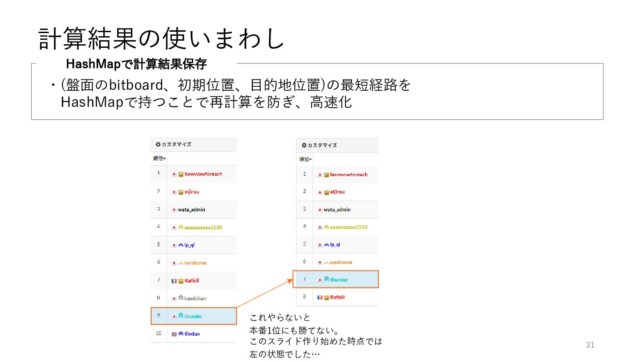Screen dimensions: 644x362
Task: Click the orange rating icon beside syndrome in left table
Action: click(x=181, y=263)
